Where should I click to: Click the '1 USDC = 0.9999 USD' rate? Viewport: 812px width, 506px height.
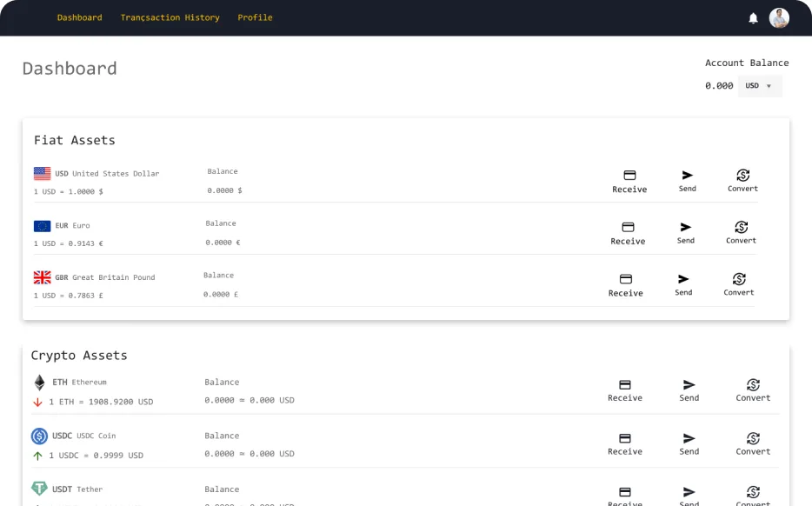(x=97, y=456)
